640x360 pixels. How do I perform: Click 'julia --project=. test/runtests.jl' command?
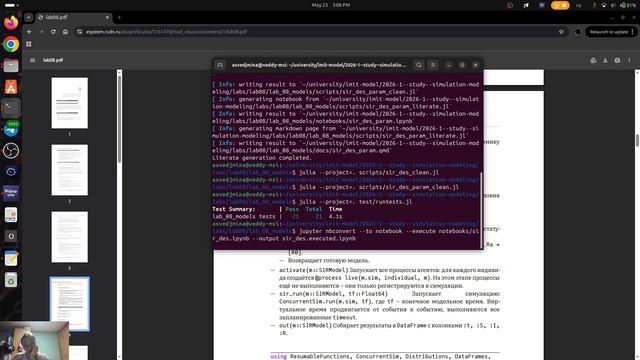[356, 202]
